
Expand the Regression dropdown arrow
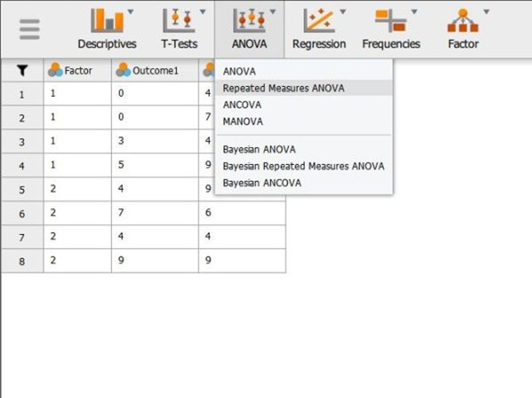click(343, 12)
